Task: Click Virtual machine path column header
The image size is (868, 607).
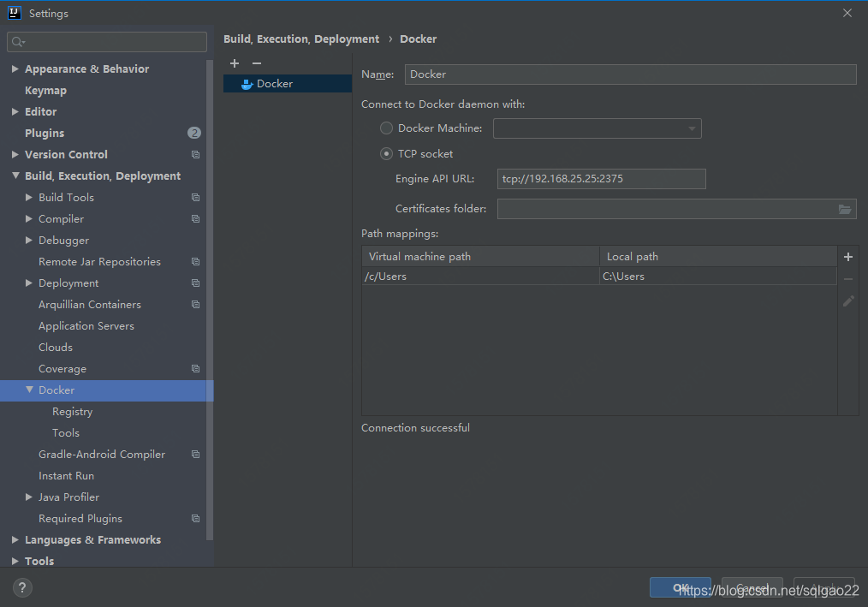Action: 480,257
